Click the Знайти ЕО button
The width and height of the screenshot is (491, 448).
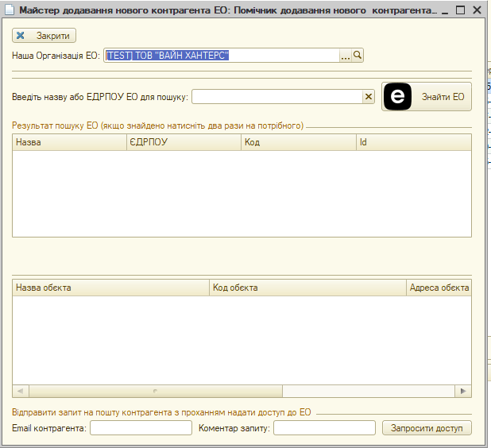coord(427,96)
